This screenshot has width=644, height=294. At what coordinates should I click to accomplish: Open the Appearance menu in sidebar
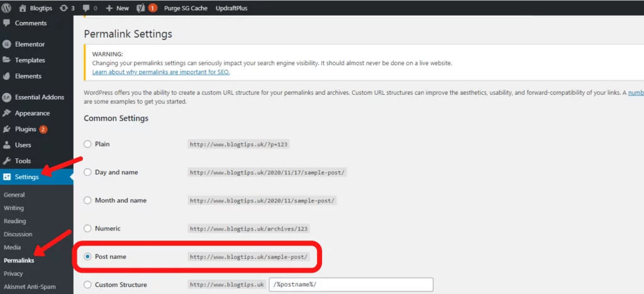click(33, 113)
